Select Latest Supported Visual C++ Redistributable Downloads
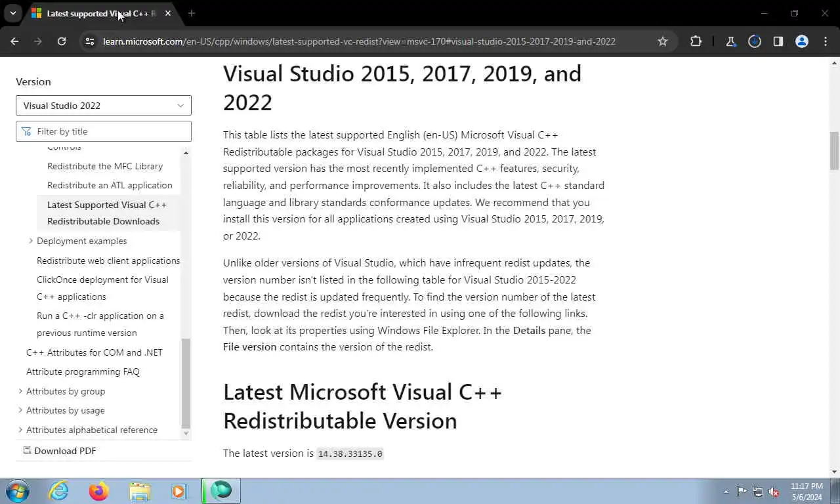This screenshot has width=840, height=504. pyautogui.click(x=107, y=213)
